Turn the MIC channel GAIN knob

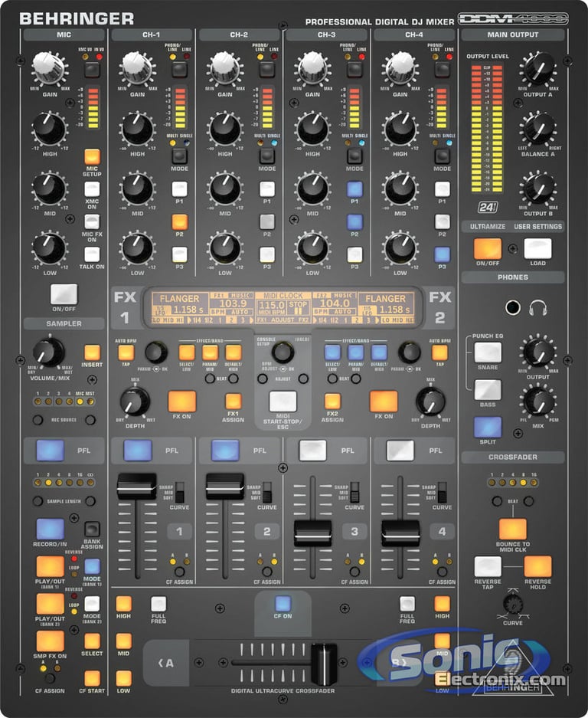50,69
